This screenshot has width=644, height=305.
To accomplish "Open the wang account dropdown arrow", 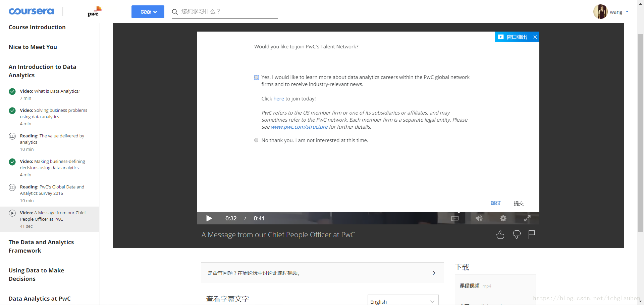I will click(x=627, y=11).
